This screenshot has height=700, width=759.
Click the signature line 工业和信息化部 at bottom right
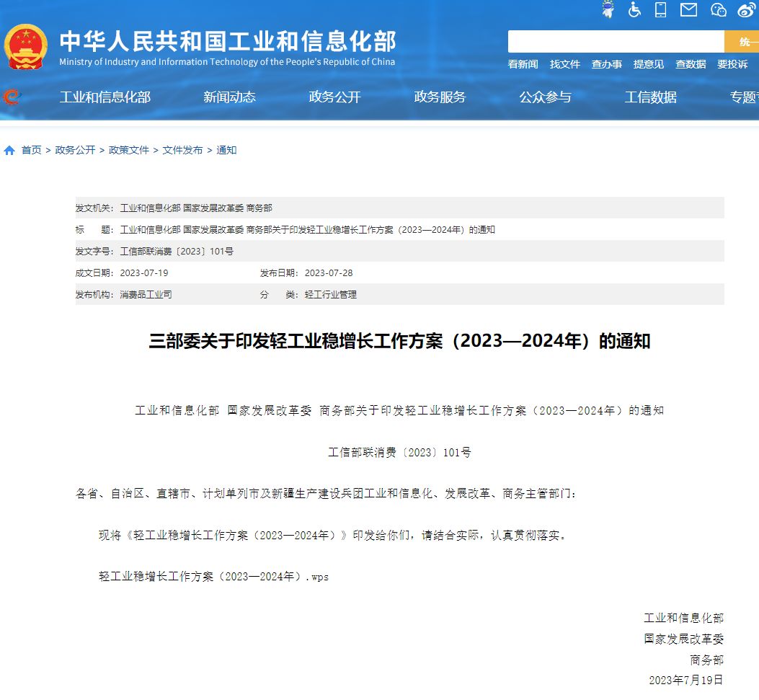[x=683, y=619]
